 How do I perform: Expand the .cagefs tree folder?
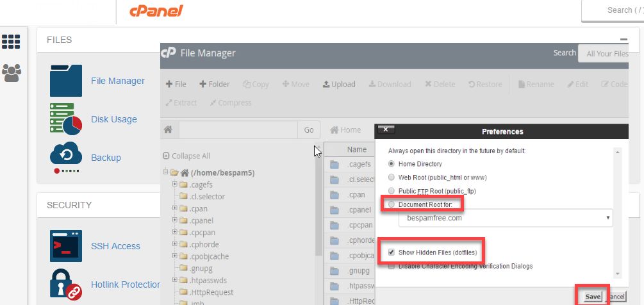pyautogui.click(x=174, y=185)
